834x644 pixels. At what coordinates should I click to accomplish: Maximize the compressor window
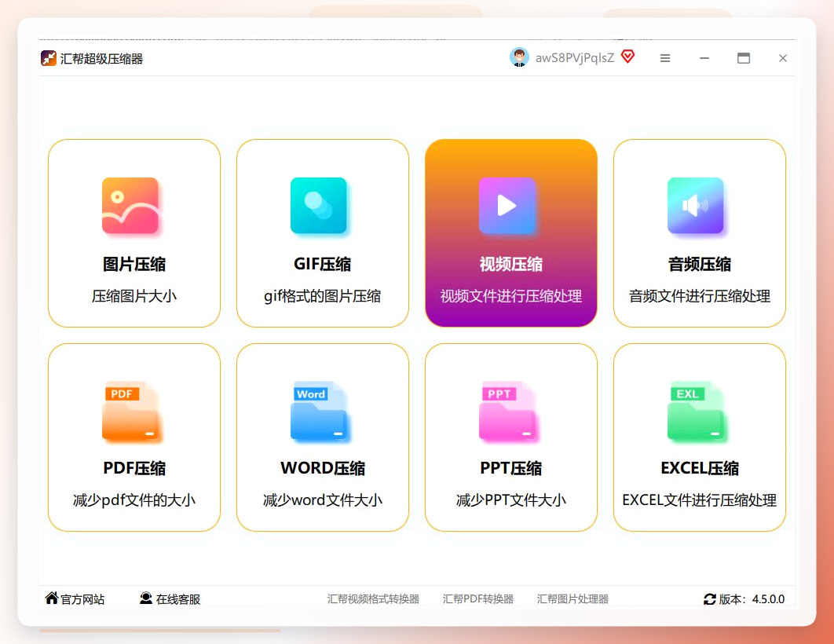[744, 58]
